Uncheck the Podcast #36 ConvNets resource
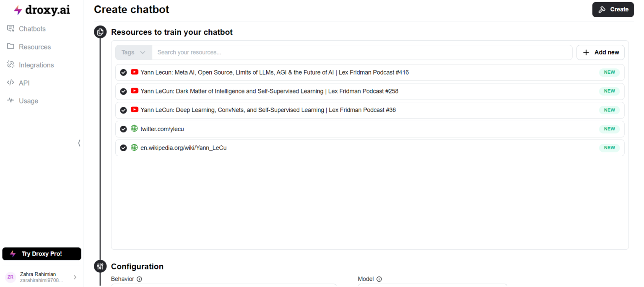The width and height of the screenshot is (644, 287). (x=123, y=110)
